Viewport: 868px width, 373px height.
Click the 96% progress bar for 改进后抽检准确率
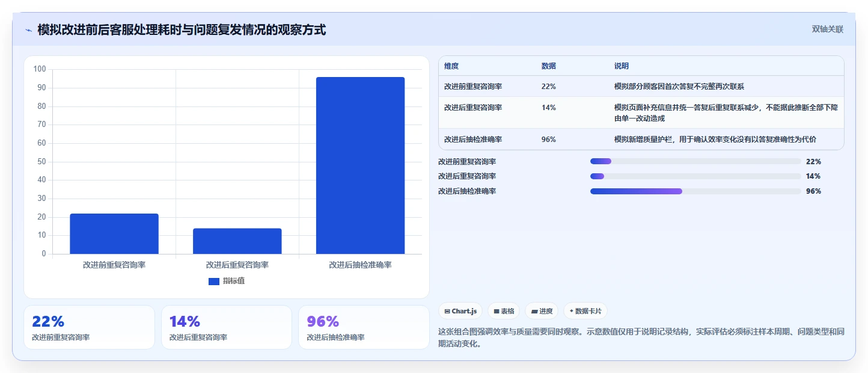(x=695, y=191)
